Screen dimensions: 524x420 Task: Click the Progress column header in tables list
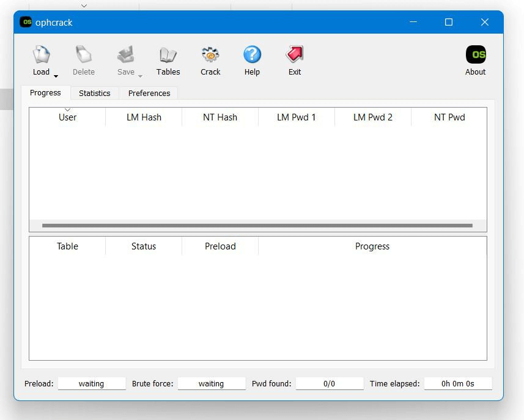click(x=372, y=246)
